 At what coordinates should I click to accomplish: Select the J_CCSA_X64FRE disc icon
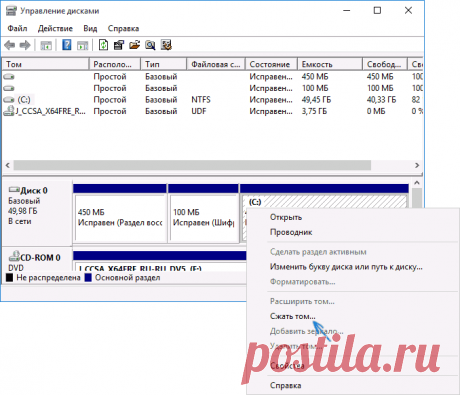point(9,111)
